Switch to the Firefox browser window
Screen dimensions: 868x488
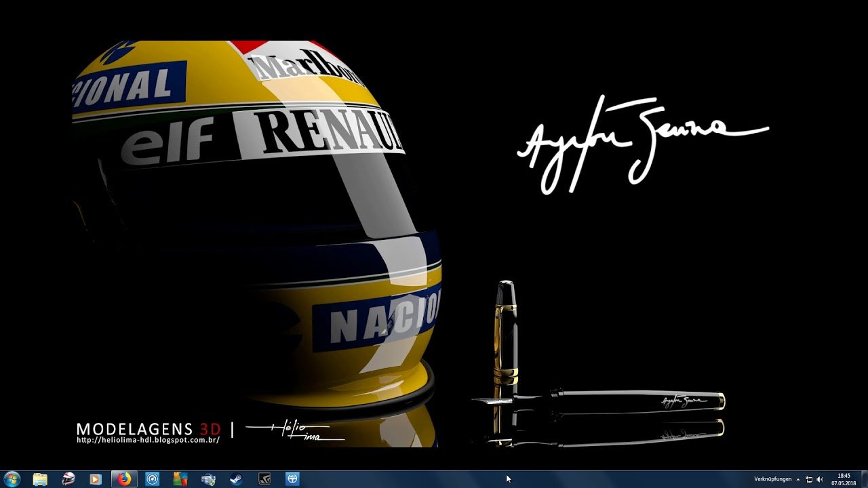(x=124, y=479)
